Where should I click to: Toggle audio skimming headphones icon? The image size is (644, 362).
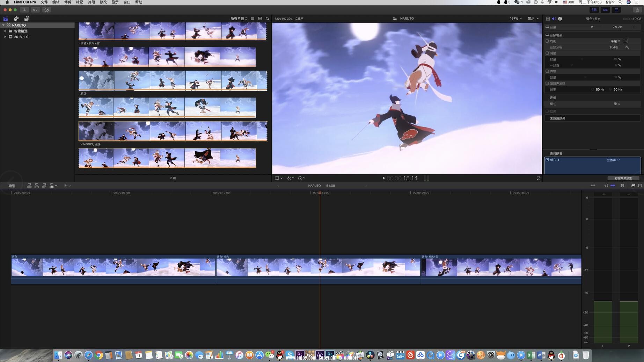pos(606,186)
